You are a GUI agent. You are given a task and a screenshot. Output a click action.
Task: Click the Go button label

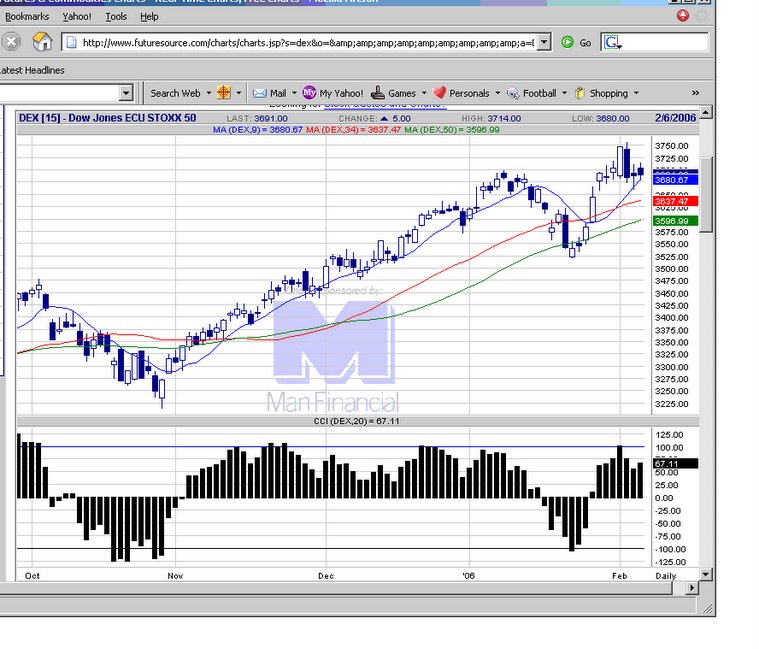click(585, 43)
